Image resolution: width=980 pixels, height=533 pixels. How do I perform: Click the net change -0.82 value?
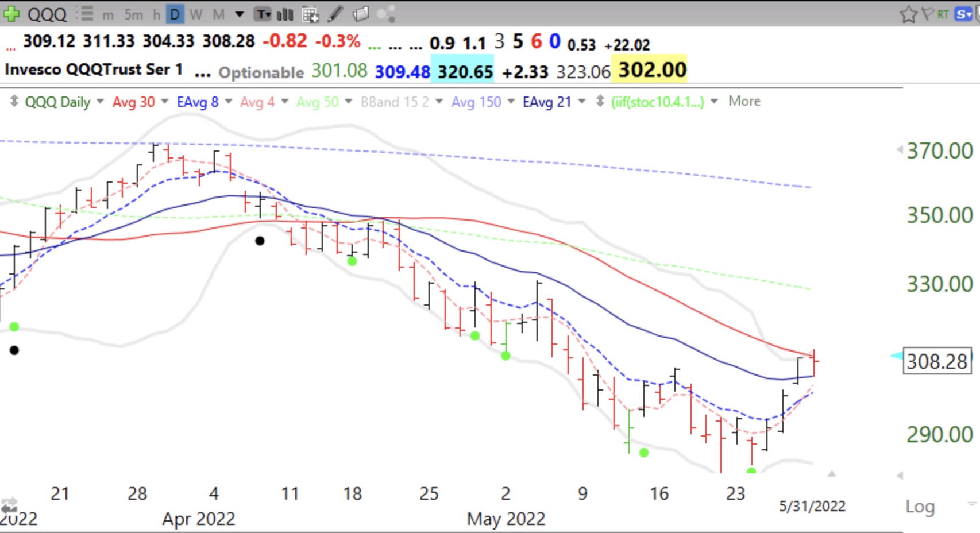coord(285,41)
